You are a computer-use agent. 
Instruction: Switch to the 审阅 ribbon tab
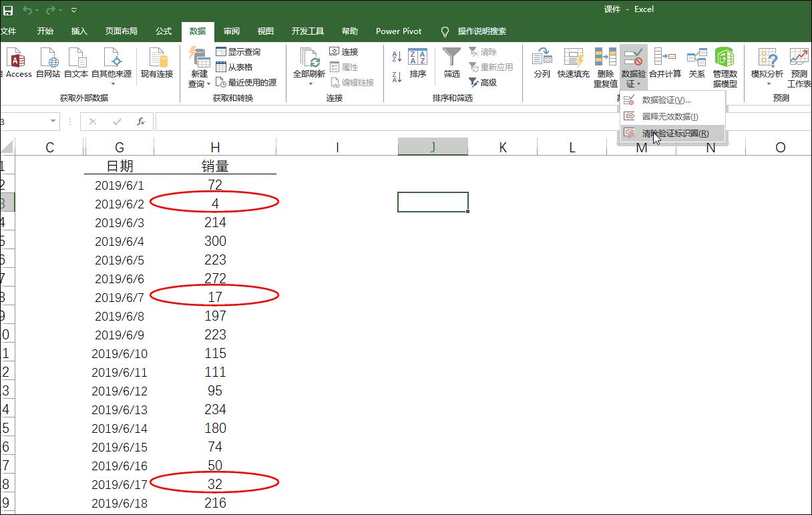pyautogui.click(x=231, y=31)
